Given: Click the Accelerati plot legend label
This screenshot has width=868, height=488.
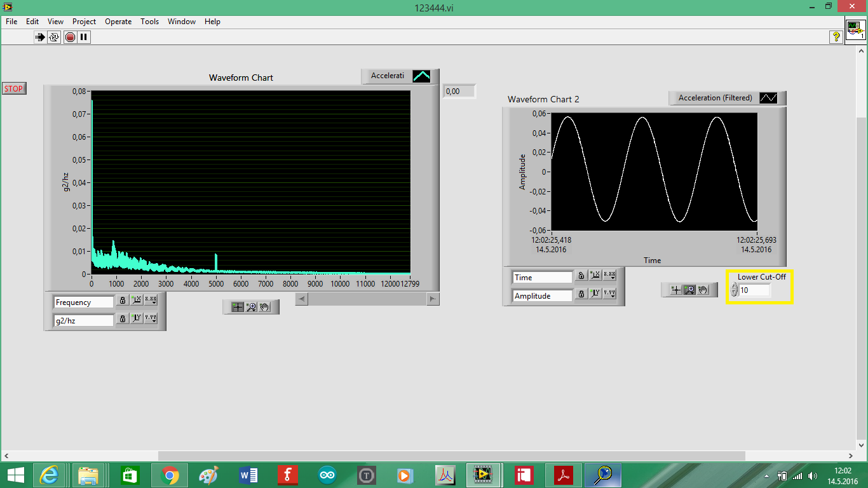Looking at the screenshot, I should tap(388, 76).
